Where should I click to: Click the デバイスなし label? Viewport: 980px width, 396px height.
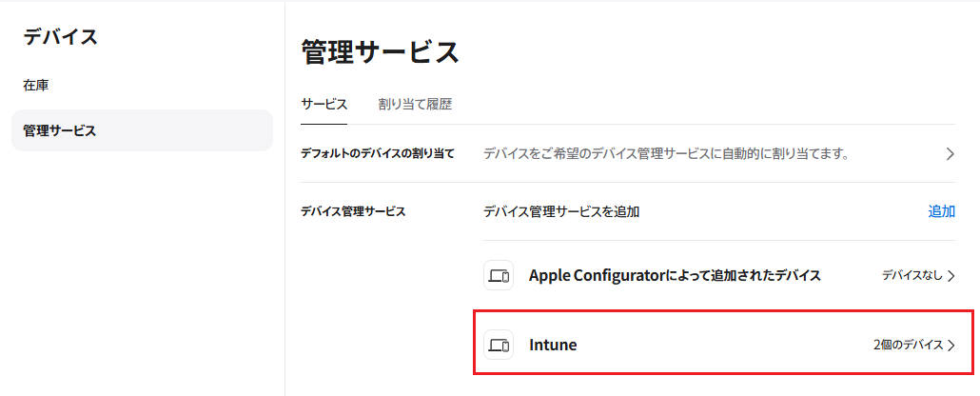coord(911,275)
